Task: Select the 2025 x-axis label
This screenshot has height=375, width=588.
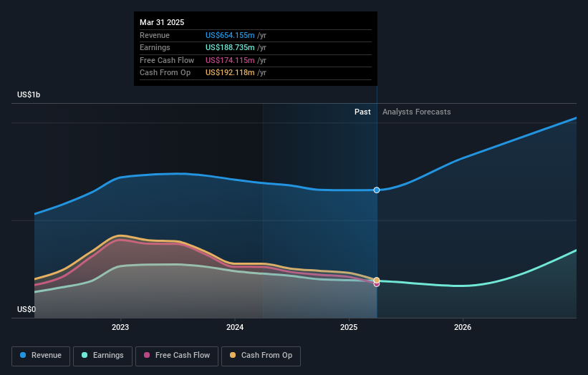Action: pos(349,328)
